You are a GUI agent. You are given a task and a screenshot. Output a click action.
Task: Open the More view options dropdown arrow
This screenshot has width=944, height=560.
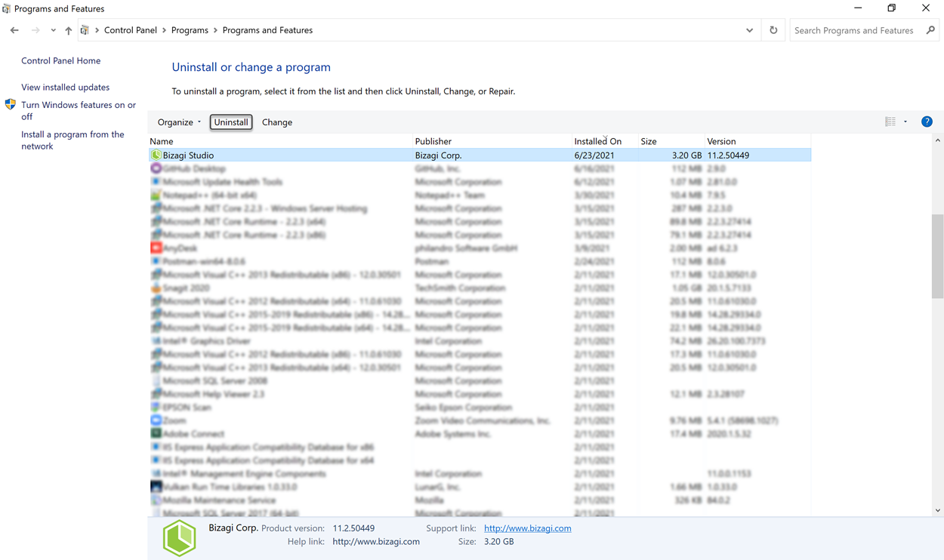pos(905,122)
